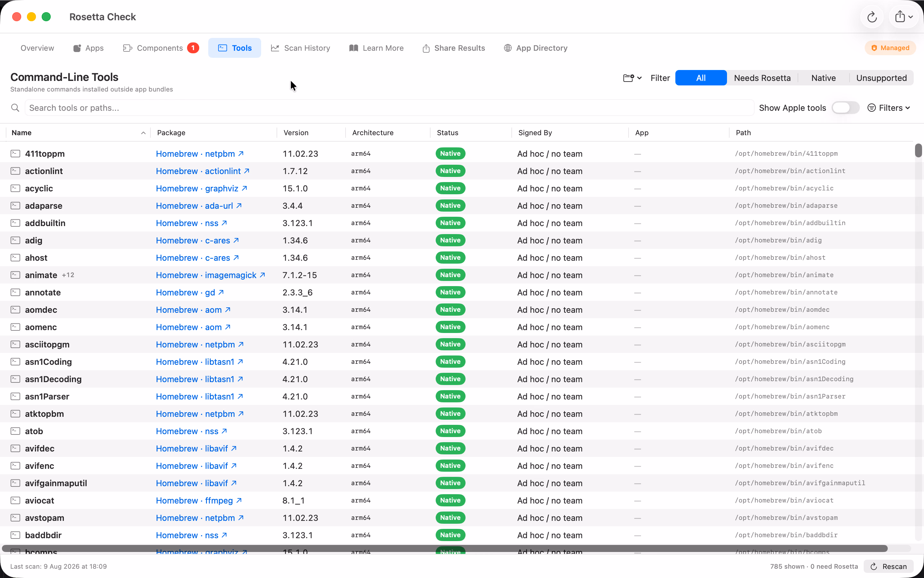
Task: Click path /opt/homebrew/bin/avifgainmaputil
Action: [800, 483]
